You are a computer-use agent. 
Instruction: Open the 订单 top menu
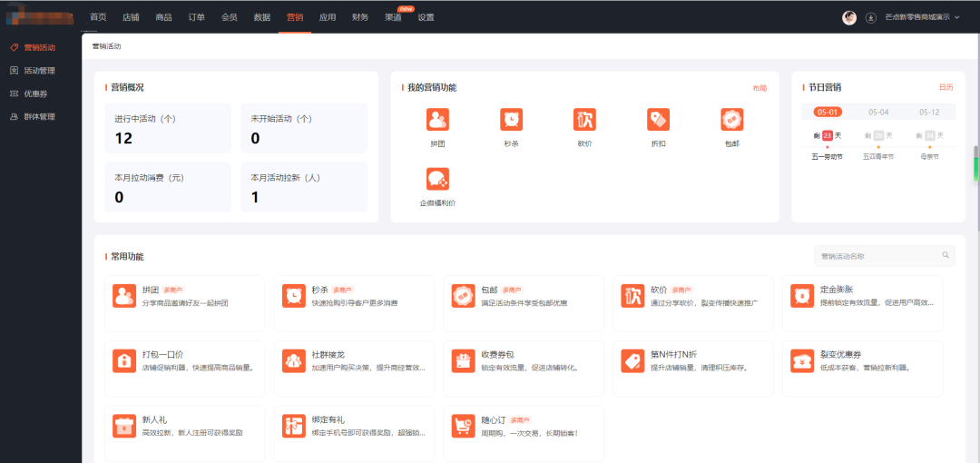(196, 17)
